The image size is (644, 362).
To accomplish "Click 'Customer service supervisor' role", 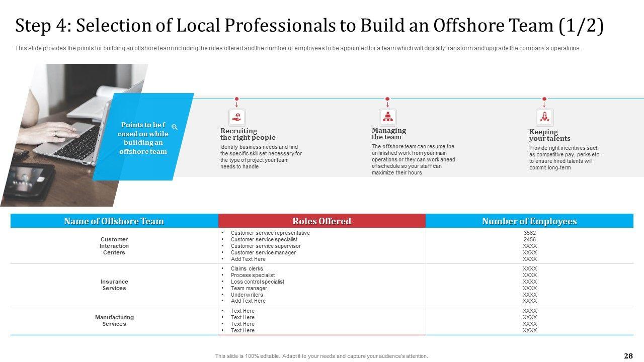I will click(266, 246).
